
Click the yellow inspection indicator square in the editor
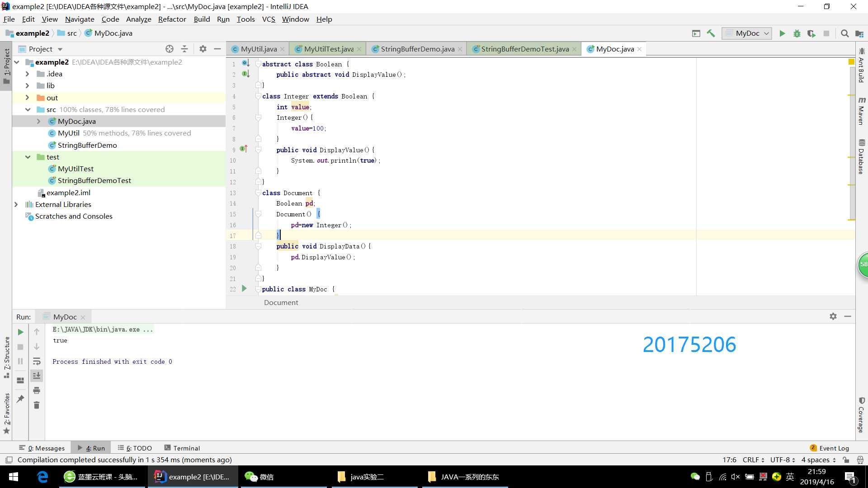tap(851, 62)
